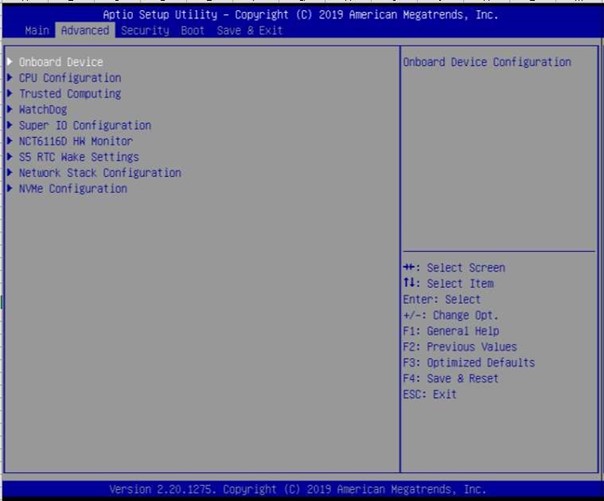This screenshot has width=604, height=501.
Task: Switch to the Main tab
Action: [x=37, y=31]
